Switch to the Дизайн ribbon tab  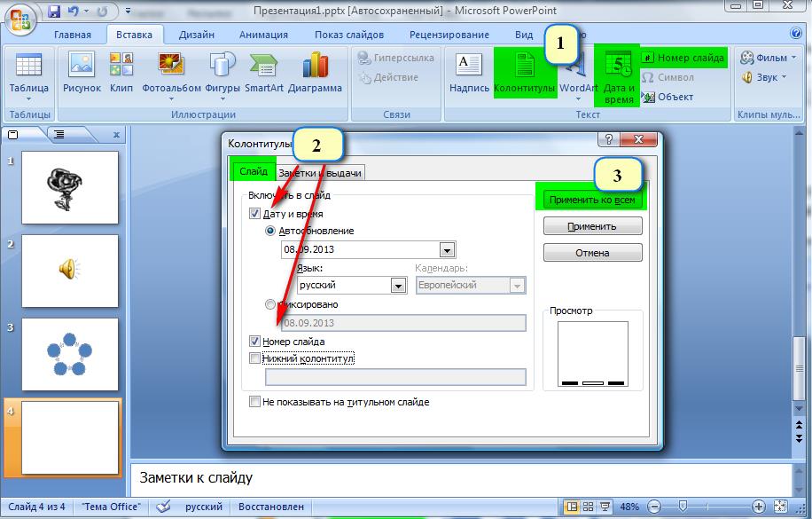(x=196, y=35)
